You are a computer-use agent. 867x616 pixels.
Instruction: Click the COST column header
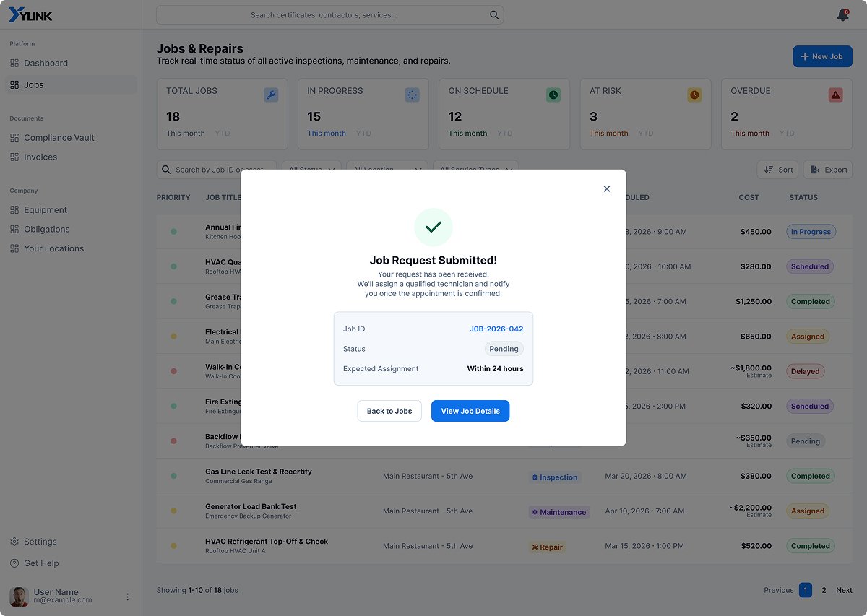tap(749, 197)
